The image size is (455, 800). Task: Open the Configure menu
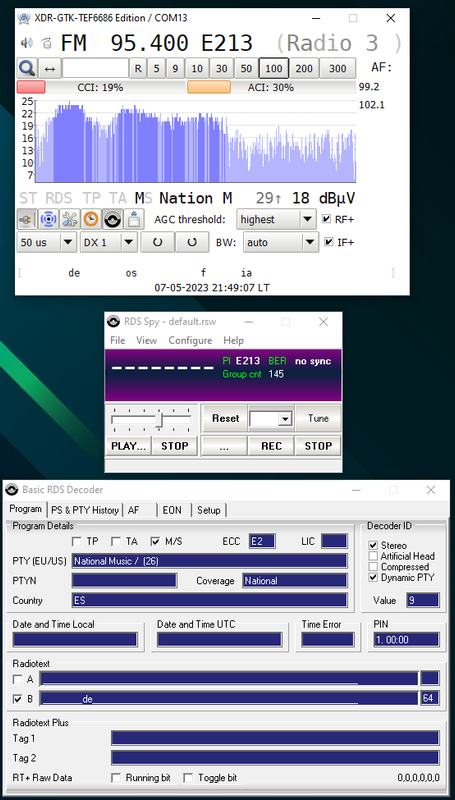[190, 340]
